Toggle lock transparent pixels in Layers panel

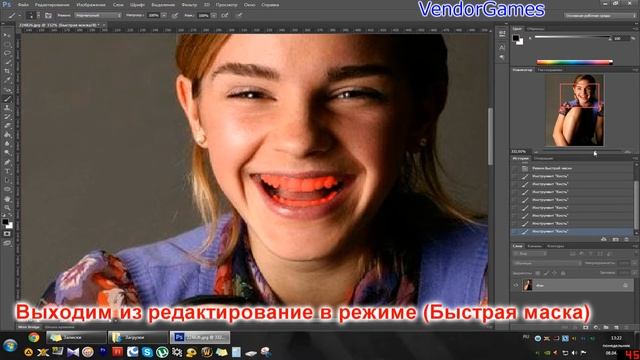[x=538, y=273]
